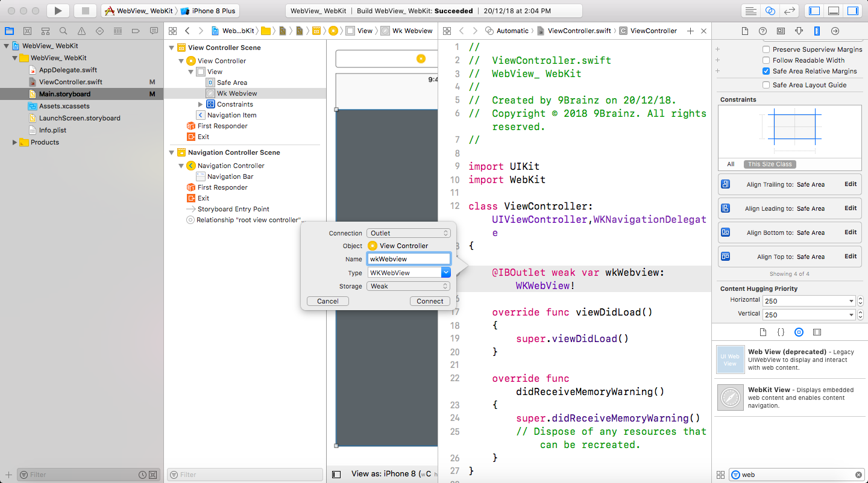The image size is (868, 483).
Task: Select the WebKit View library item
Action: coord(790,397)
